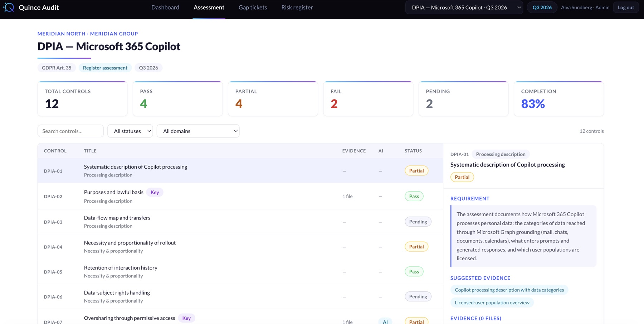The height and width of the screenshot is (324, 644).
Task: Focus the Search controls input field
Action: click(70, 131)
